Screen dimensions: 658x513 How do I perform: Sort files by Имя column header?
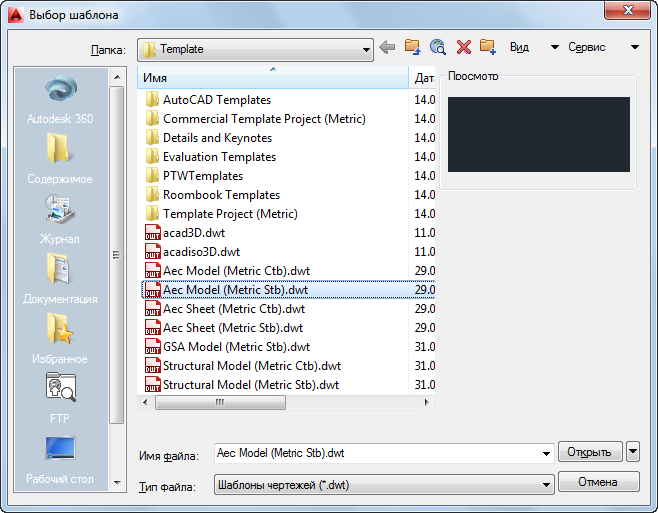(x=273, y=78)
